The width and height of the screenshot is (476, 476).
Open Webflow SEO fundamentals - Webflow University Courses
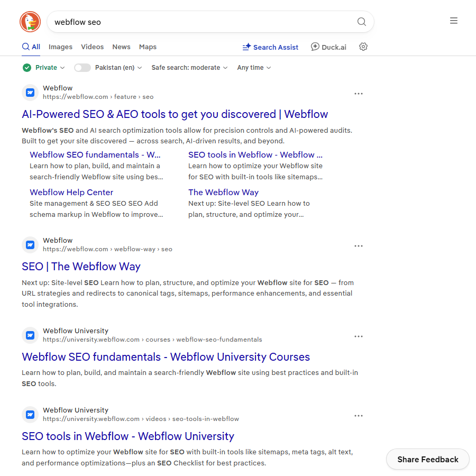click(x=166, y=357)
